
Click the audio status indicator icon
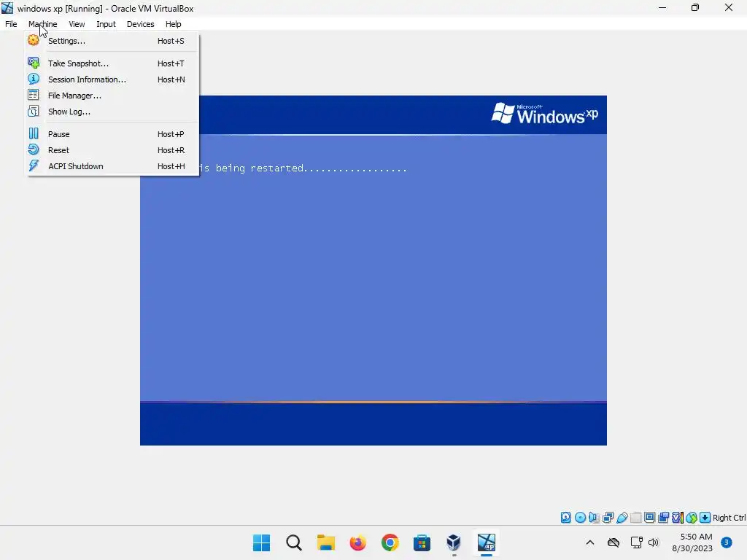[594, 518]
